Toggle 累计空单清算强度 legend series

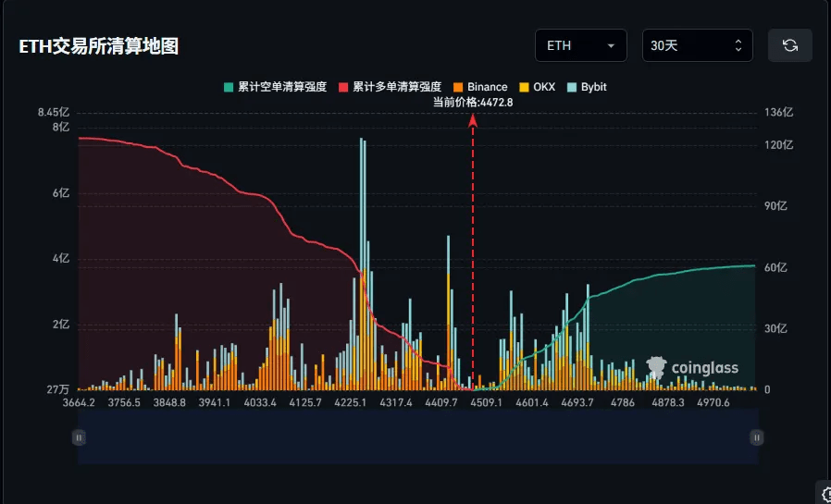click(275, 87)
